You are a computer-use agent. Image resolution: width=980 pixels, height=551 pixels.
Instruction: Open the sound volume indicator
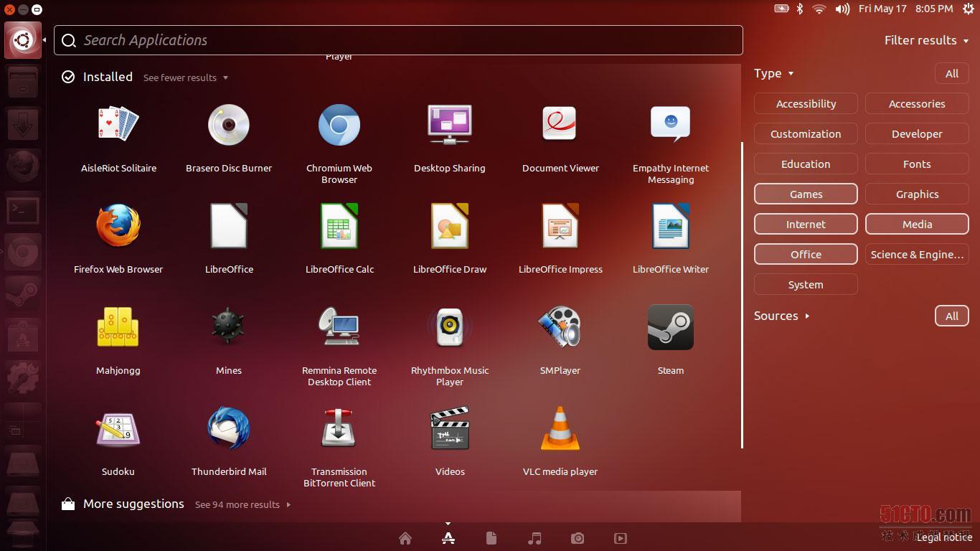coord(842,9)
